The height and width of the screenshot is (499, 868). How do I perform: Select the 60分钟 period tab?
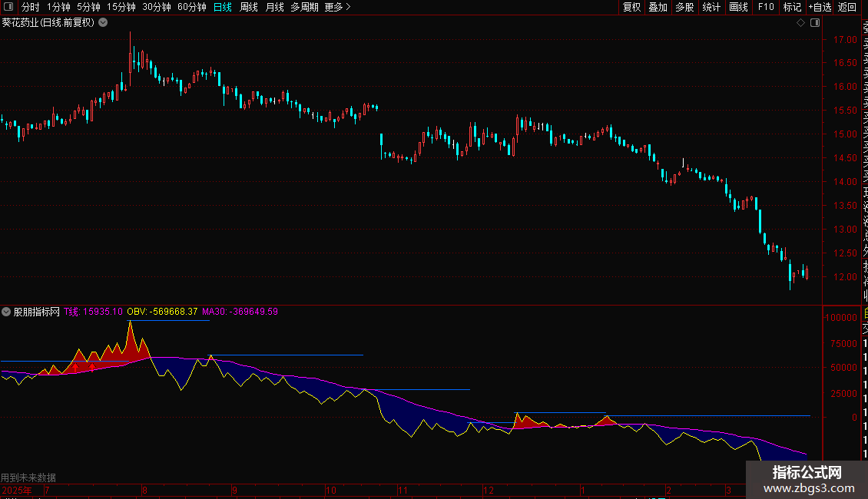tap(191, 7)
